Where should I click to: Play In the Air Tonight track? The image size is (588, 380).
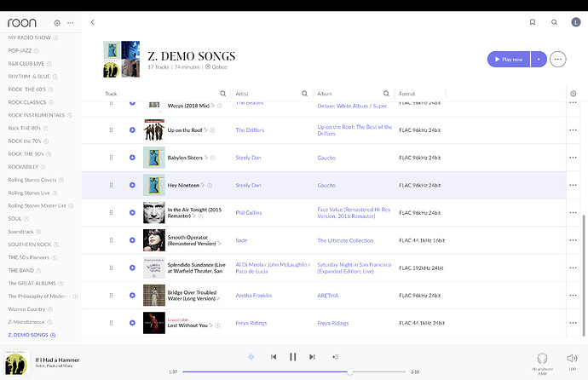click(x=132, y=212)
